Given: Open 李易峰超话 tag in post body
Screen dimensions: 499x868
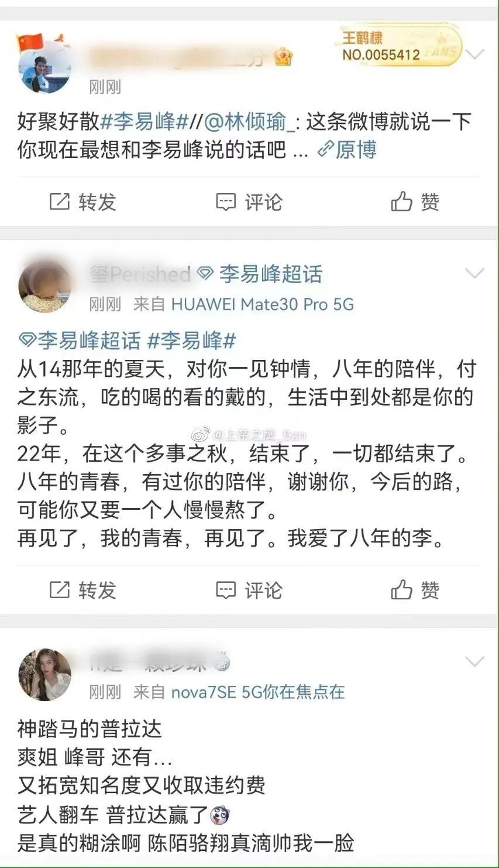Looking at the screenshot, I should tap(80, 340).
